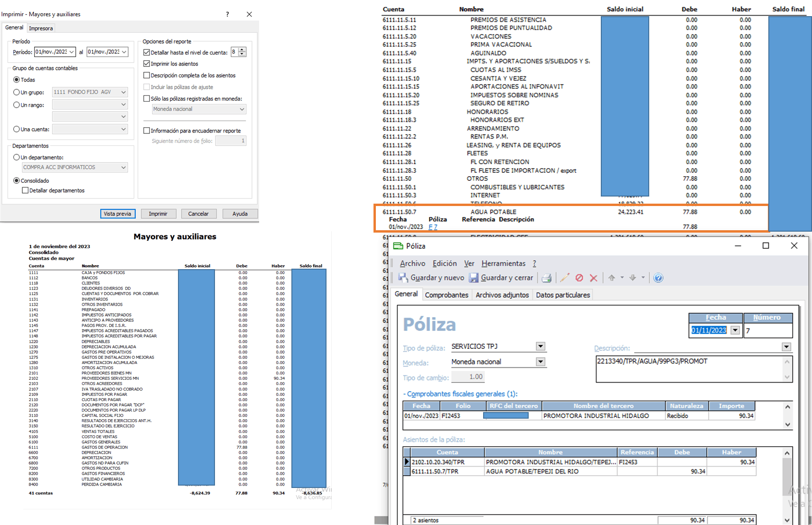Open the Datos particulares tab
This screenshot has width=812, height=525.
click(563, 295)
